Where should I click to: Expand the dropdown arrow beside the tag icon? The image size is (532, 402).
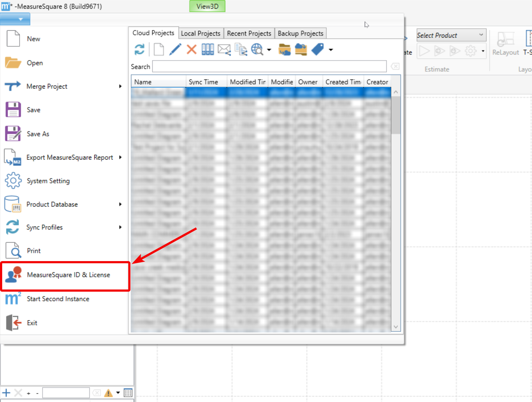pos(331,50)
